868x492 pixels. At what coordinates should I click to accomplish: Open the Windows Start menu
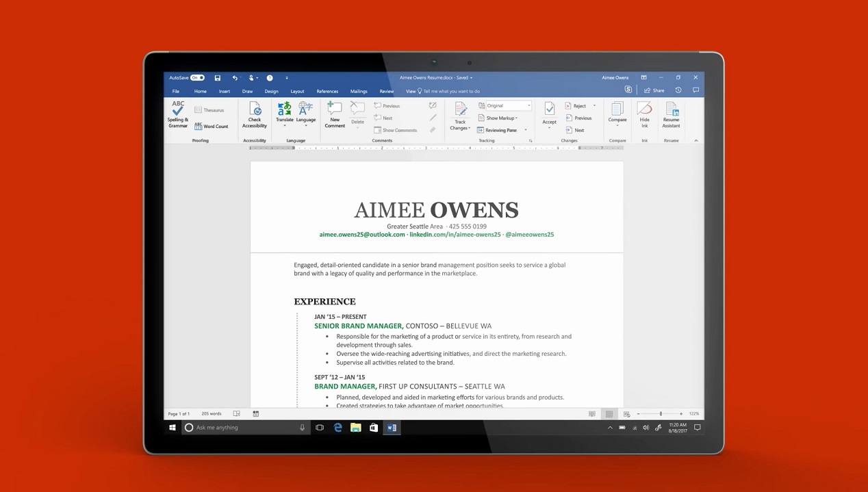[173, 428]
